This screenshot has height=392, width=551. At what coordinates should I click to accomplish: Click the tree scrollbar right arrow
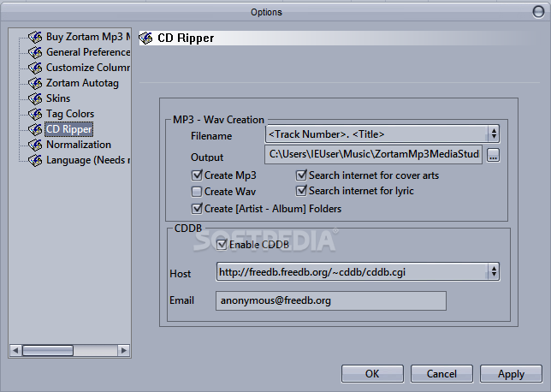point(123,351)
